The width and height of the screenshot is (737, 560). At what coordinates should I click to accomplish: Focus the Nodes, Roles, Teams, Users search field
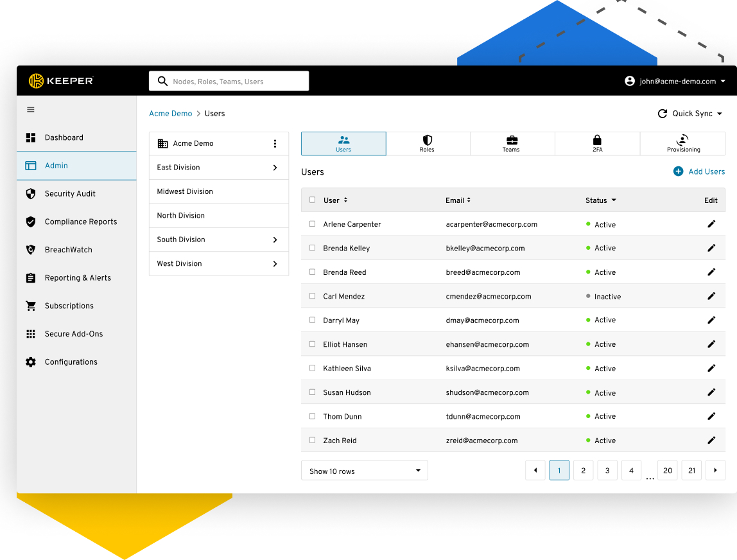coord(229,81)
